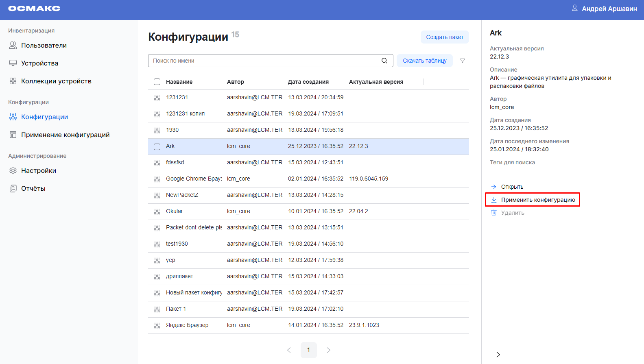Open Пользователи in the sidebar

pyautogui.click(x=44, y=45)
